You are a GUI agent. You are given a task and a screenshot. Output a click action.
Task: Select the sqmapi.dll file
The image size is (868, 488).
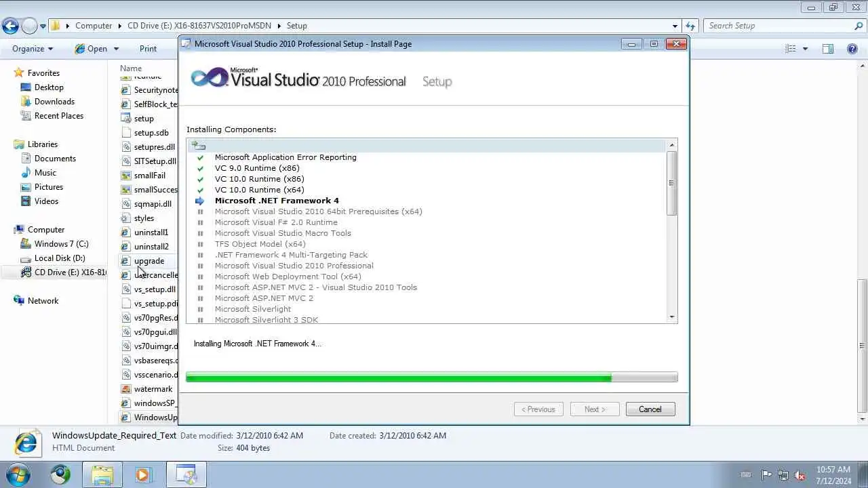click(153, 203)
